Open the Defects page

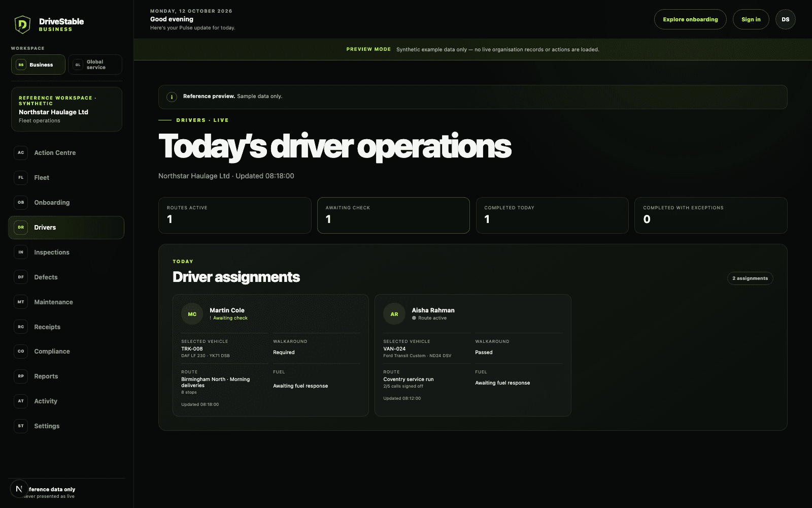point(66,277)
